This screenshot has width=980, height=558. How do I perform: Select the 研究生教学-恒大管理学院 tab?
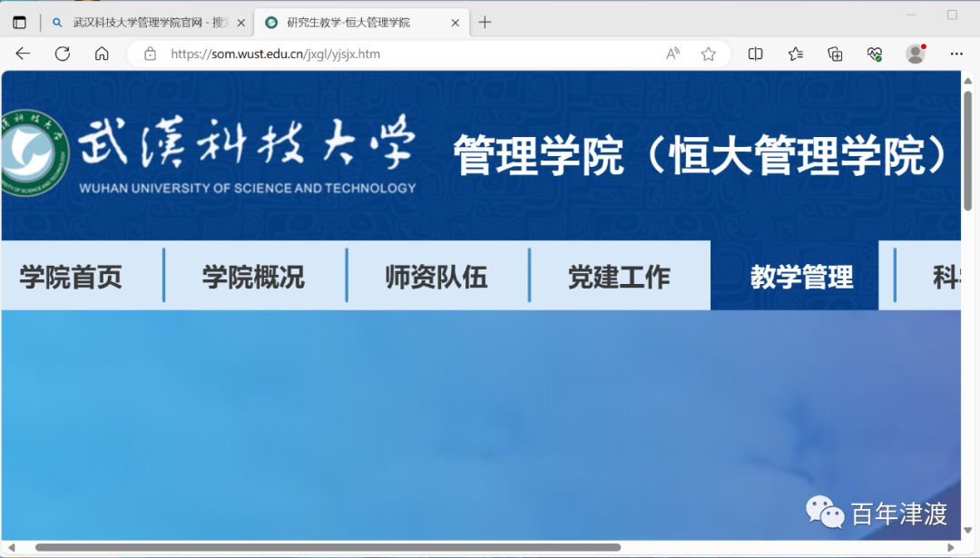point(362,23)
